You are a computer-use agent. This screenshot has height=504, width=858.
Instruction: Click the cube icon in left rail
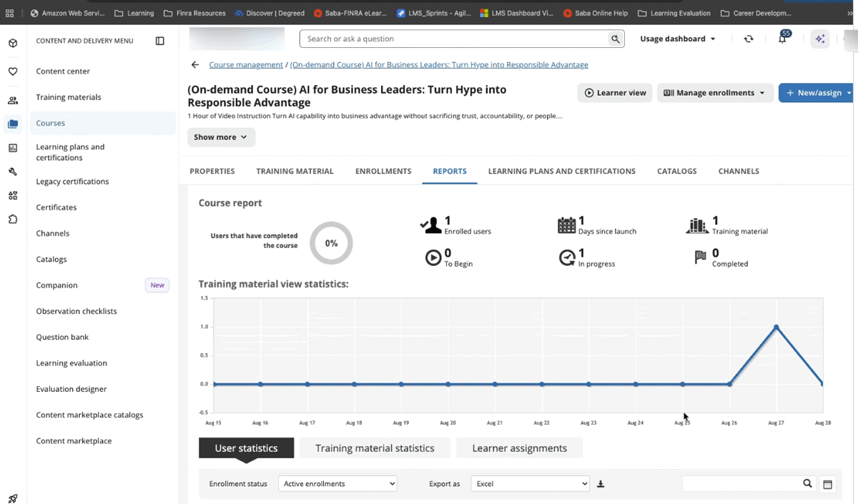pyautogui.click(x=13, y=44)
